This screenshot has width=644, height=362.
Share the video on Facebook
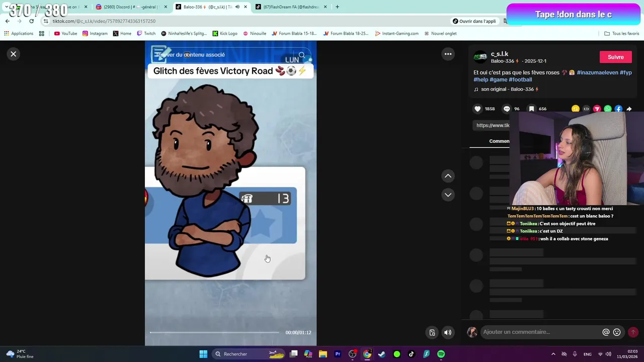pyautogui.click(x=618, y=109)
